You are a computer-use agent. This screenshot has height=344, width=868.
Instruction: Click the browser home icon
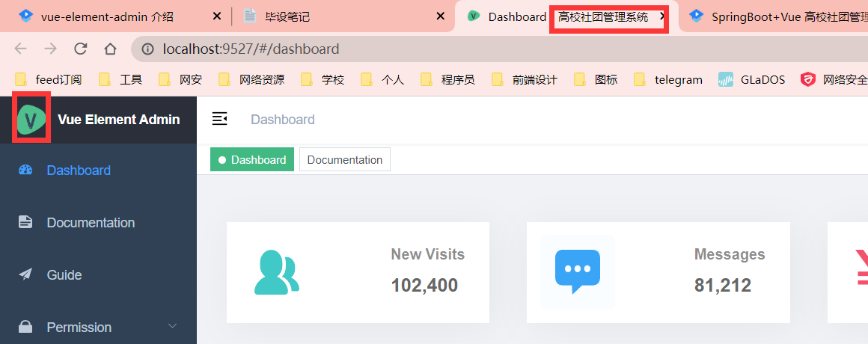click(x=110, y=49)
